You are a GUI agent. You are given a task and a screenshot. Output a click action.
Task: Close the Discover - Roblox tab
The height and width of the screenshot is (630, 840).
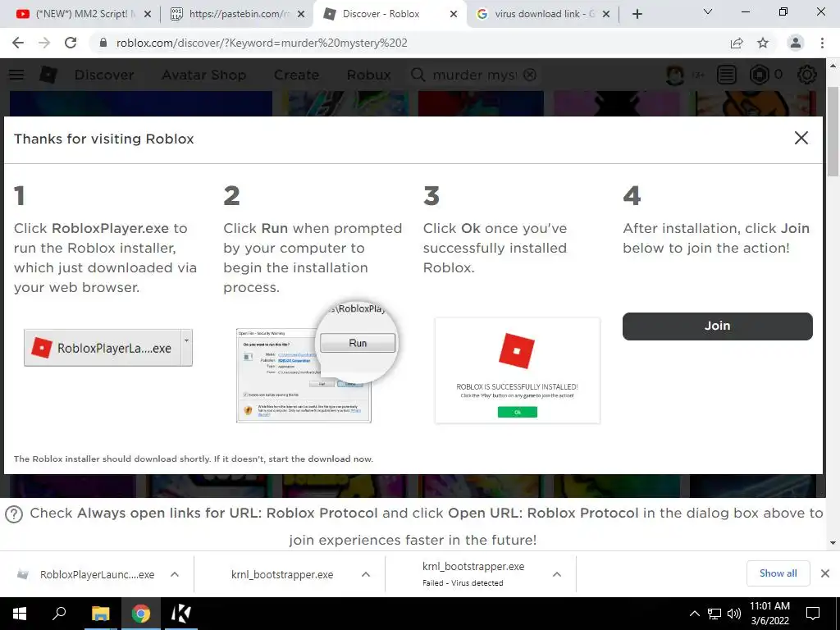click(454, 14)
